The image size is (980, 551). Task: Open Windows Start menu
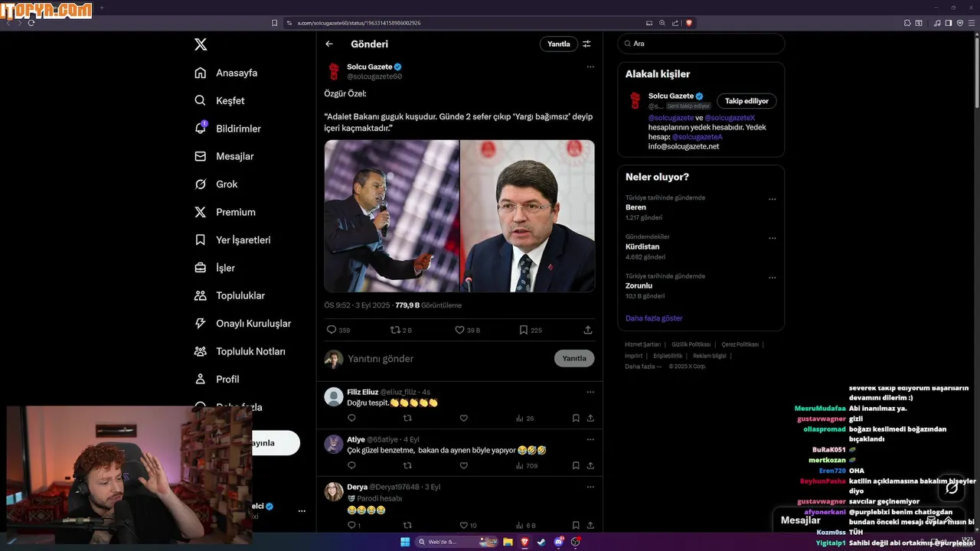click(405, 542)
